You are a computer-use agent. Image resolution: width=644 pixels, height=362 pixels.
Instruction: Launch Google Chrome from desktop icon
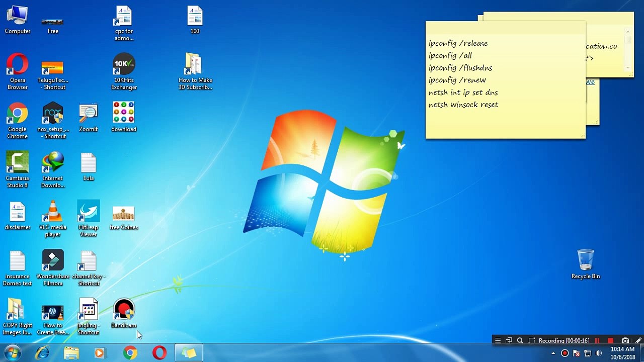(x=18, y=121)
